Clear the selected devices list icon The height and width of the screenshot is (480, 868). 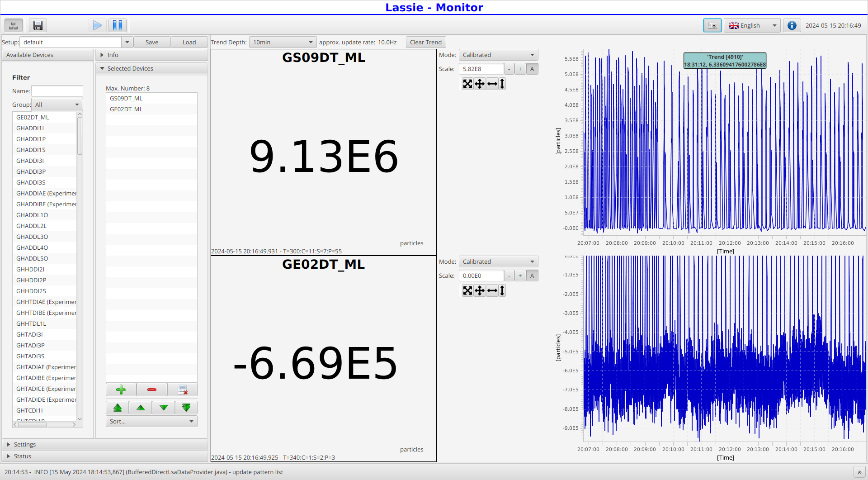(x=182, y=390)
